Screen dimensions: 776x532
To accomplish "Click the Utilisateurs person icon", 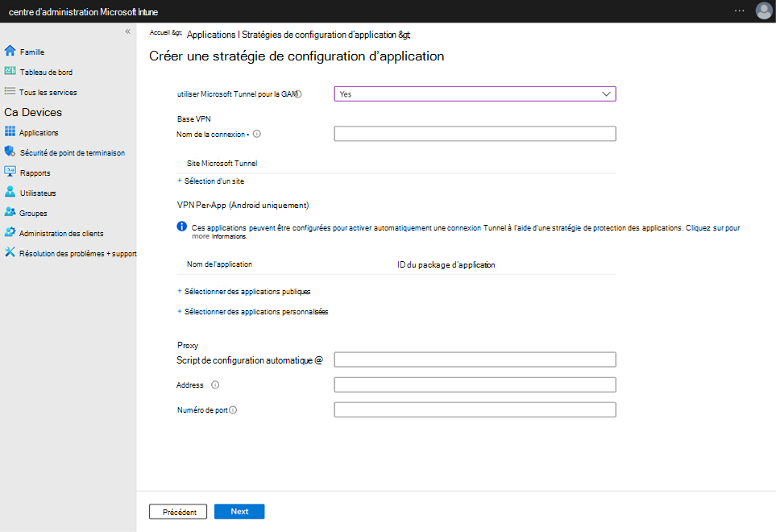I will click(10, 192).
